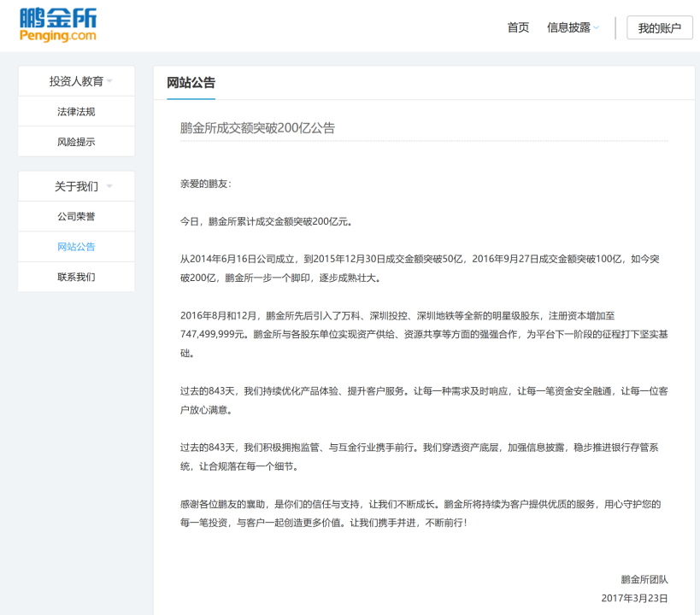Viewport: 700px width, 615px height.
Task: Click the 亲爱的鹏友 greeting line
Action: 205,184
